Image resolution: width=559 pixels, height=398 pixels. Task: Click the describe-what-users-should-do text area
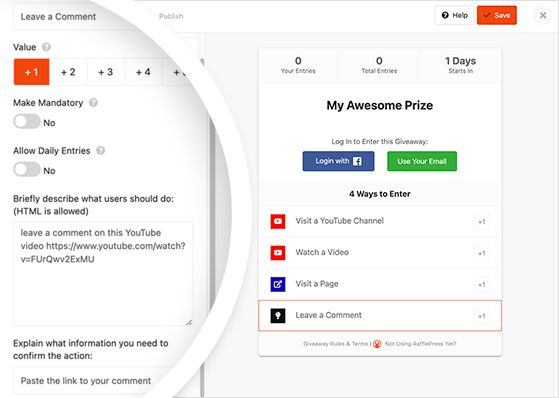click(103, 274)
